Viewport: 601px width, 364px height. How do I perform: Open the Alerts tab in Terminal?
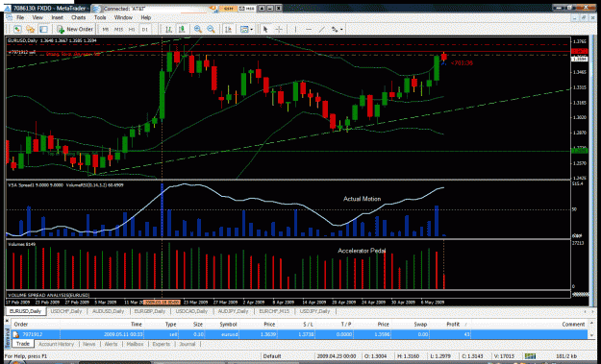112,344
